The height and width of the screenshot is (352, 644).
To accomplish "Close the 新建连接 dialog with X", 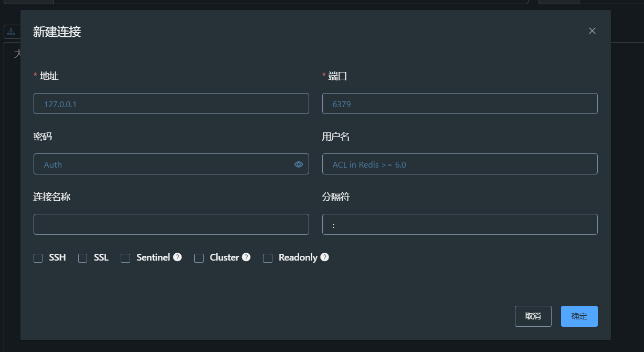I will pyautogui.click(x=592, y=31).
